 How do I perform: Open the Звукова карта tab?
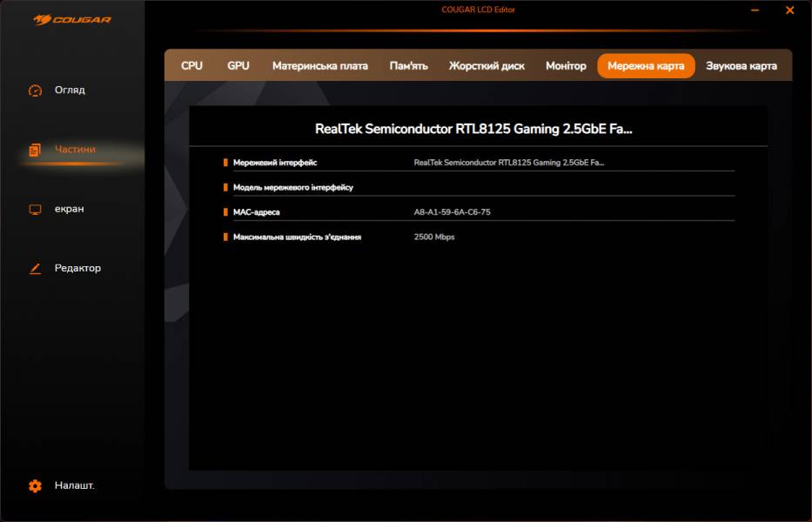(x=741, y=66)
